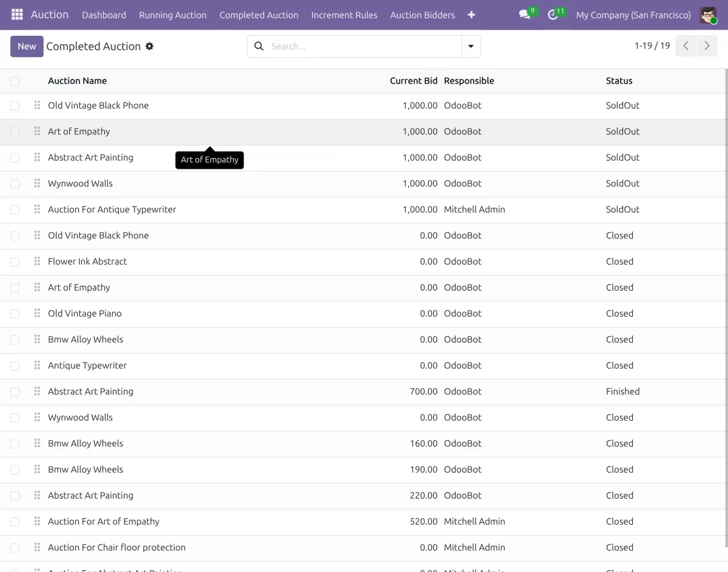Grab the drag handle for Old Vintage Piano
The image size is (728, 572).
pos(37,313)
